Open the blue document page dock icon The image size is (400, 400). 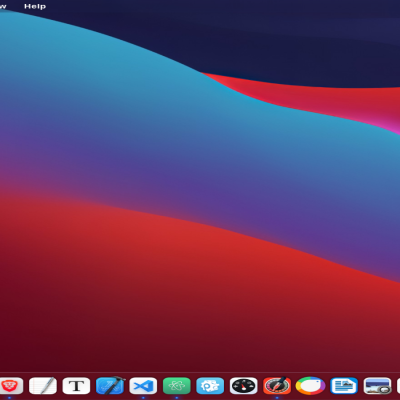pos(344,386)
